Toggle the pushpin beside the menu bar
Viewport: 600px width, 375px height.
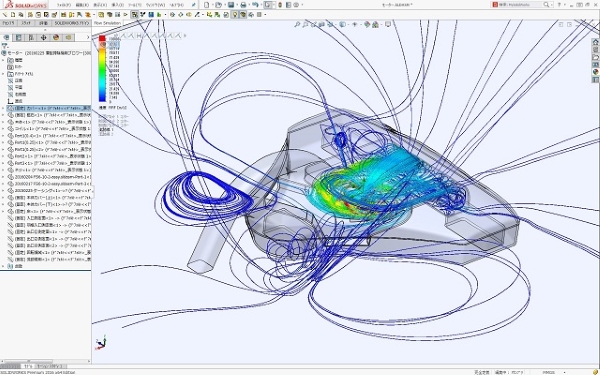pos(194,5)
